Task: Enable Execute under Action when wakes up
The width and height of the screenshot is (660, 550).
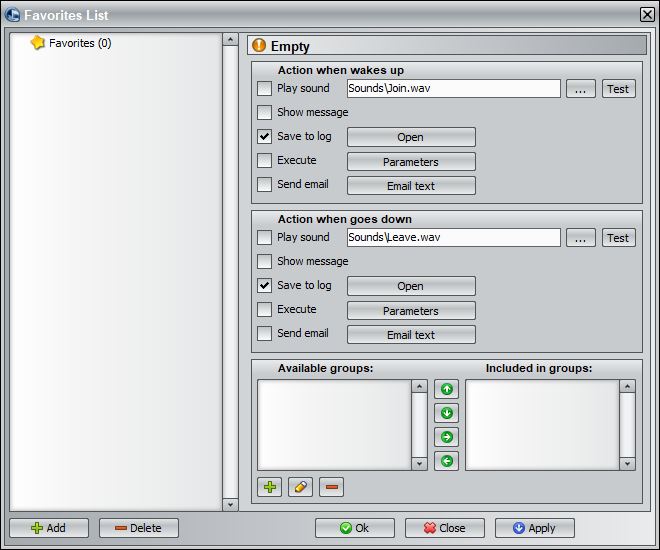Action: (x=264, y=160)
